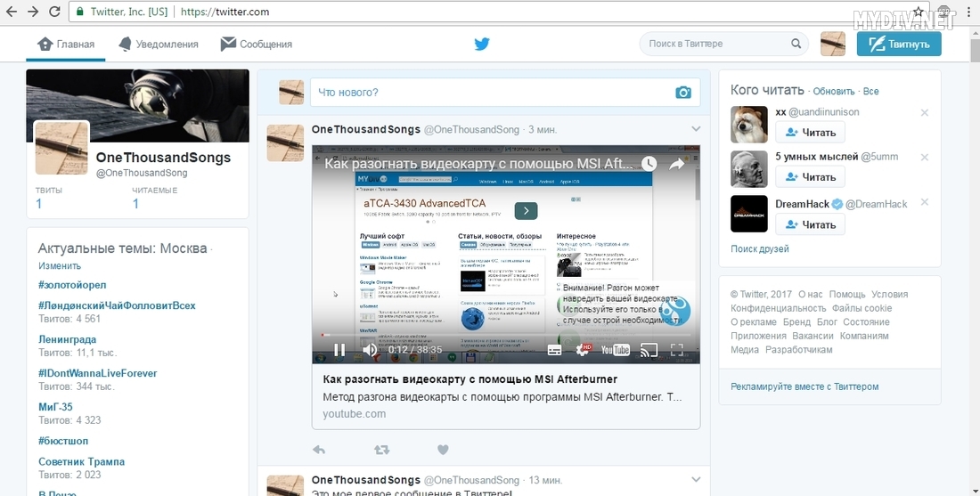Open menu chevron on the 3 мин. tweet
This screenshot has width=980, height=496.
696,129
